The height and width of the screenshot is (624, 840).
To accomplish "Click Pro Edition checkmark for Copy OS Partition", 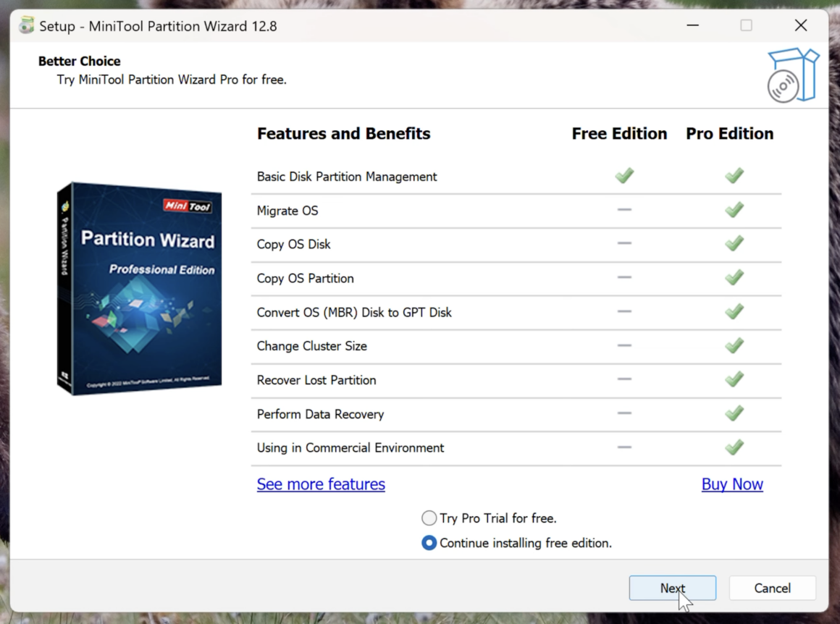I will [x=734, y=277].
